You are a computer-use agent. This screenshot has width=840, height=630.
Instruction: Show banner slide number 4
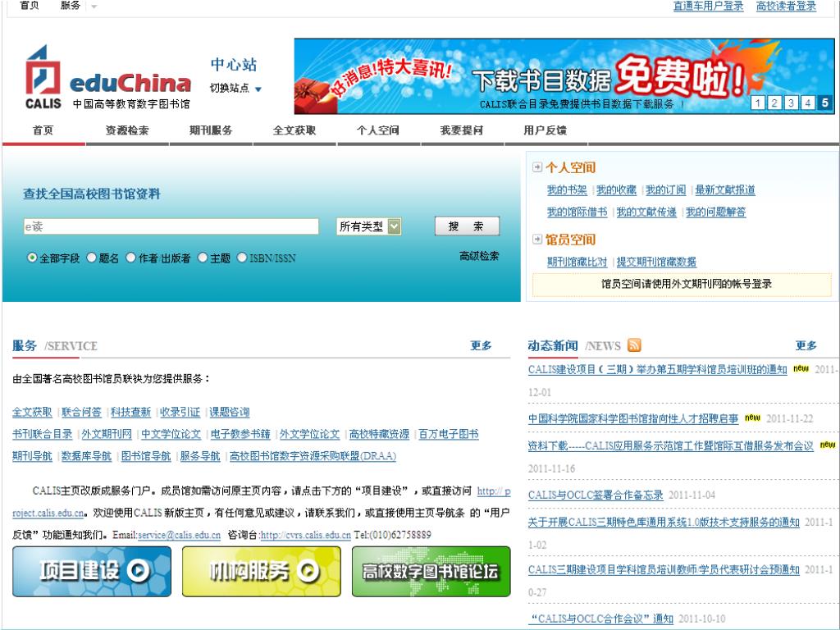(x=808, y=103)
